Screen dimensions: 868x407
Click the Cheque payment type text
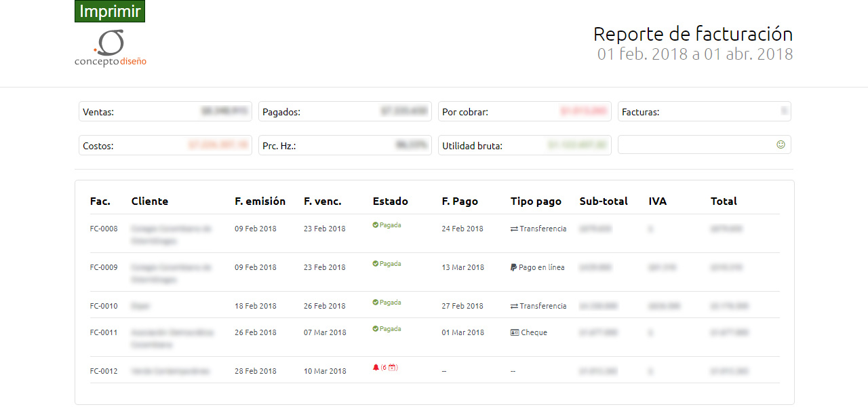534,333
